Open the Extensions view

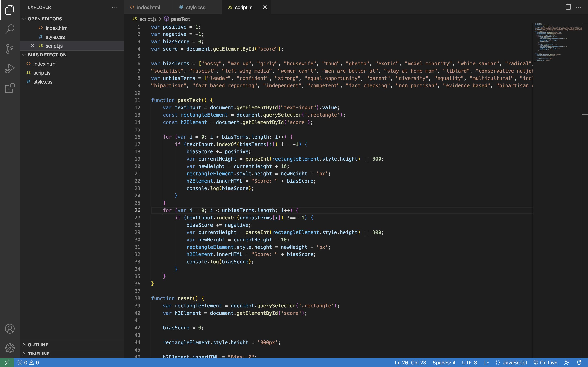[x=10, y=88]
